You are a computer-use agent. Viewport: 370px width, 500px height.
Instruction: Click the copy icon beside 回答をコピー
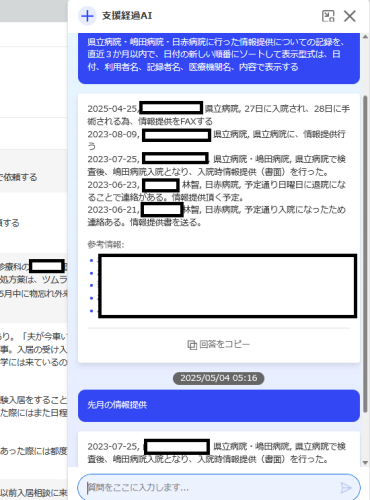[192, 345]
